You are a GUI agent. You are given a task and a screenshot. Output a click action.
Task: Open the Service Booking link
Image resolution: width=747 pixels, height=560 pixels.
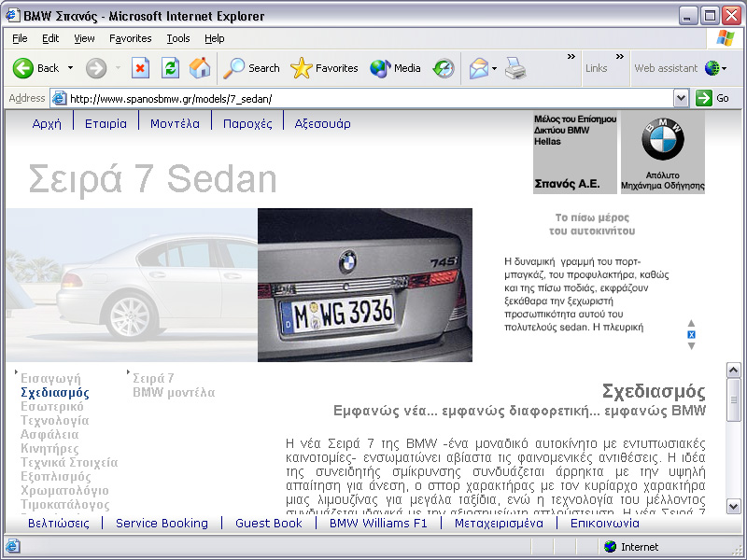pos(162,524)
